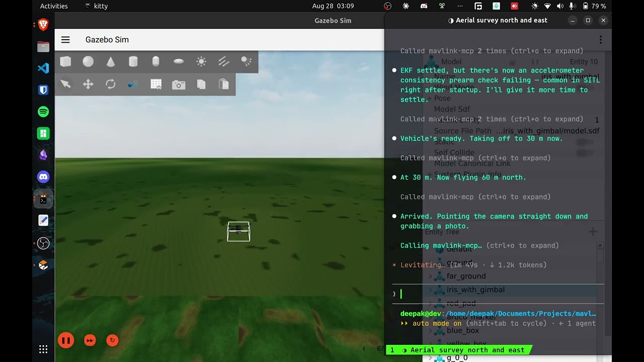644x362 pixels.
Task: Insert a sphere shape in Gazebo
Action: coord(88,61)
